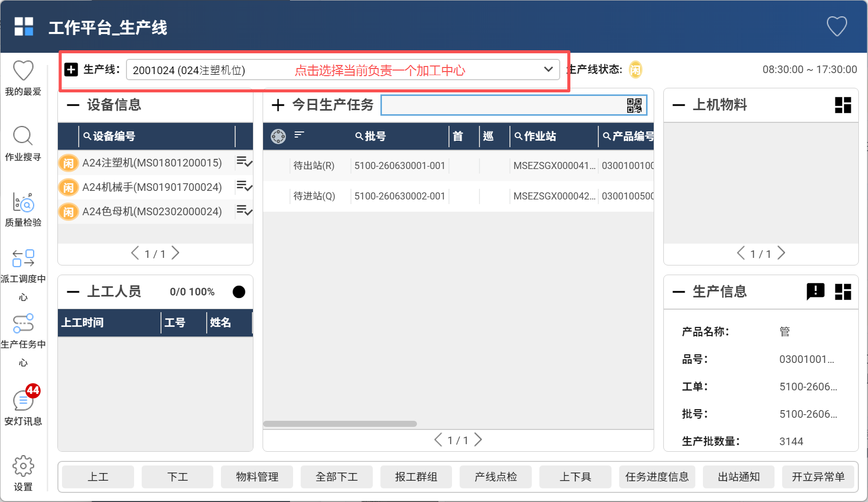Open 作业搜寻 search in sidebar
This screenshot has width=868, height=502.
[x=23, y=144]
